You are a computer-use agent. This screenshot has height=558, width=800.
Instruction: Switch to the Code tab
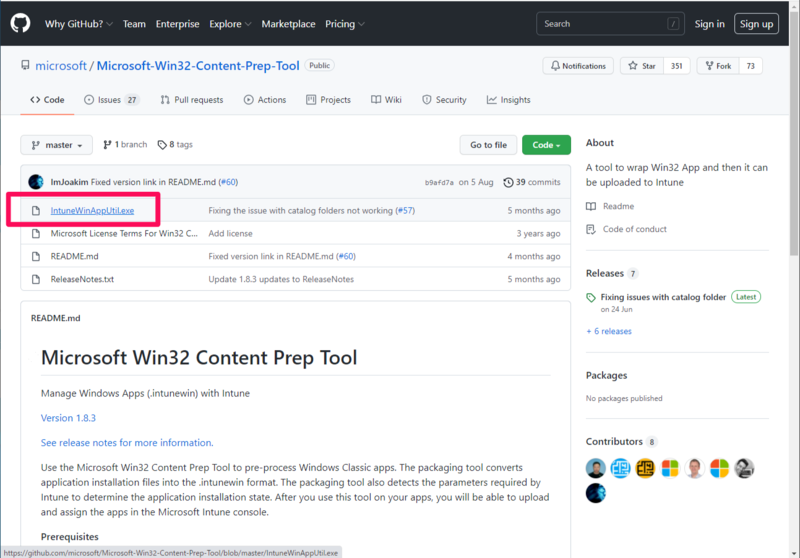pyautogui.click(x=47, y=100)
